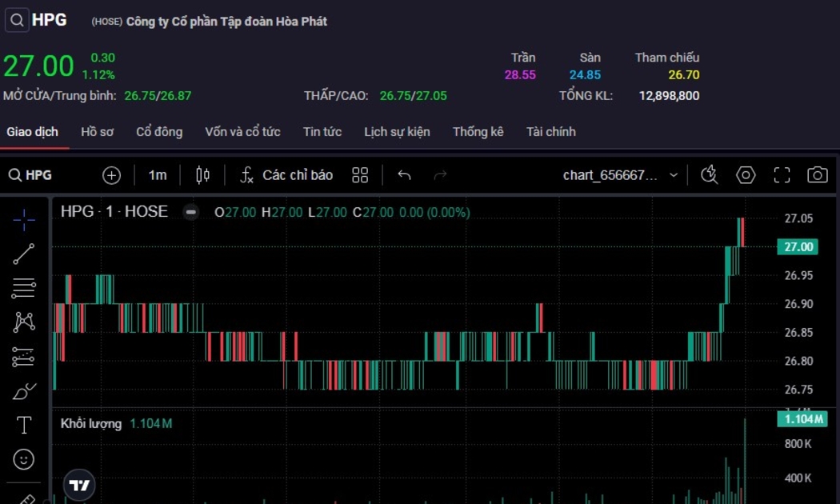Select the pattern drawing tool
The height and width of the screenshot is (504, 840).
pyautogui.click(x=24, y=322)
